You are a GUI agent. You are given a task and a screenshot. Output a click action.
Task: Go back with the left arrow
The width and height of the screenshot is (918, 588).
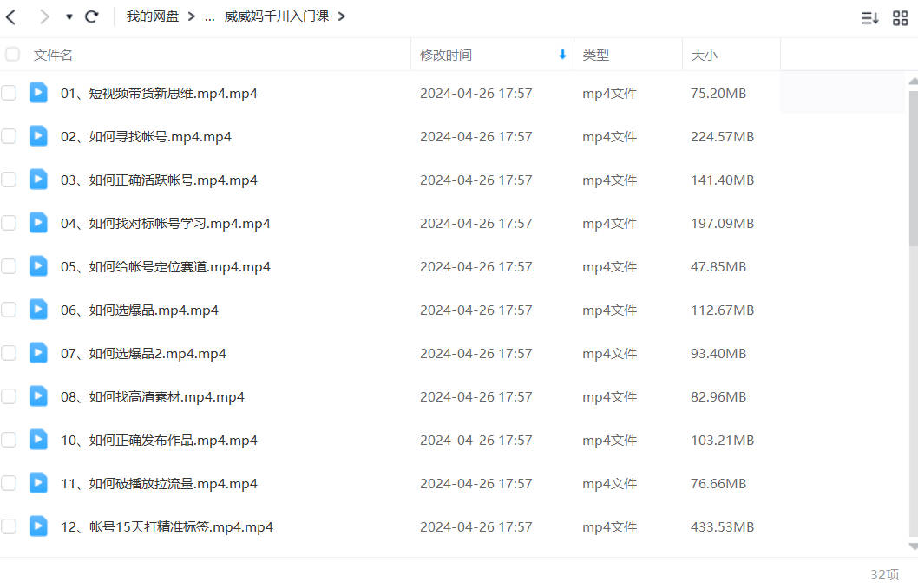(10, 17)
